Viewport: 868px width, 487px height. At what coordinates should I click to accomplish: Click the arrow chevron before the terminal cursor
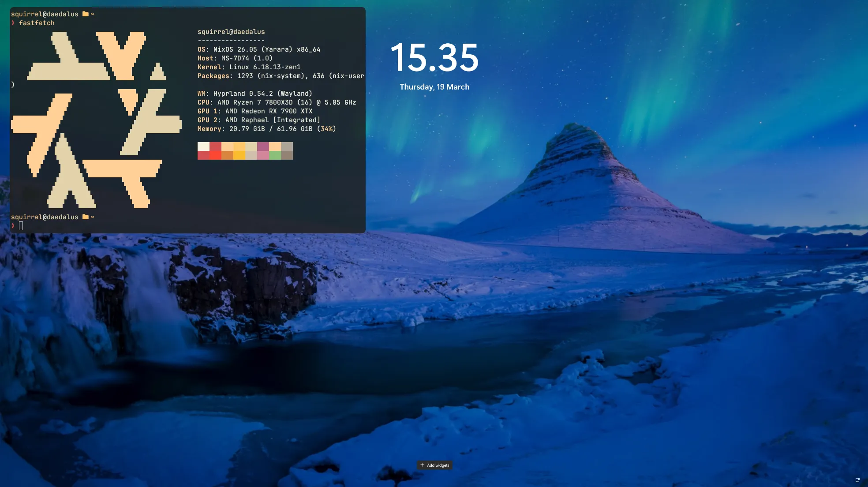point(13,226)
